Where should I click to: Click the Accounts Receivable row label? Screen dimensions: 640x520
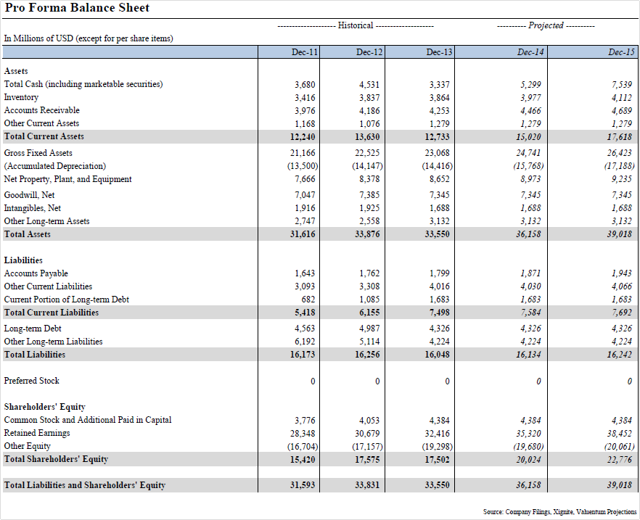point(42,110)
